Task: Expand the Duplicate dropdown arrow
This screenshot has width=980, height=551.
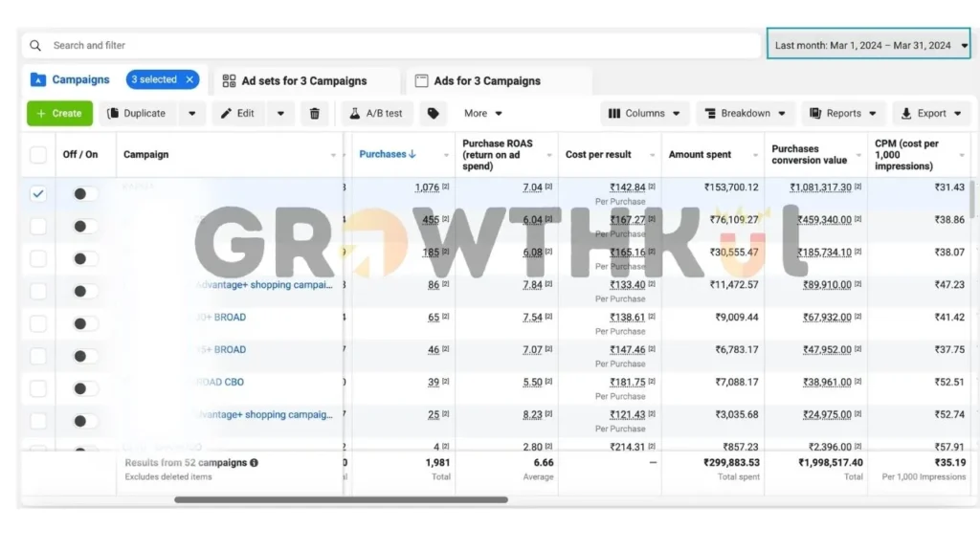Action: pos(191,114)
